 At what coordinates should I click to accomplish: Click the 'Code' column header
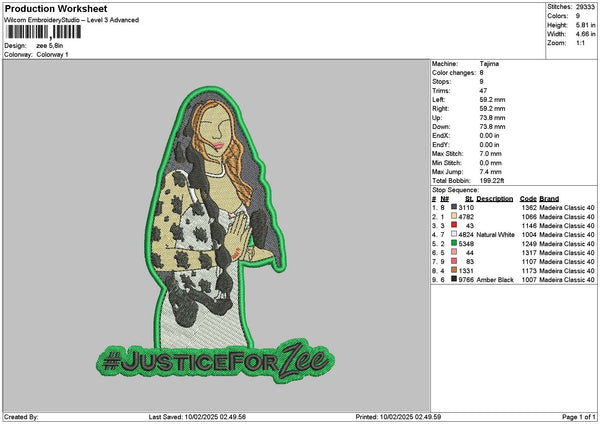(528, 198)
